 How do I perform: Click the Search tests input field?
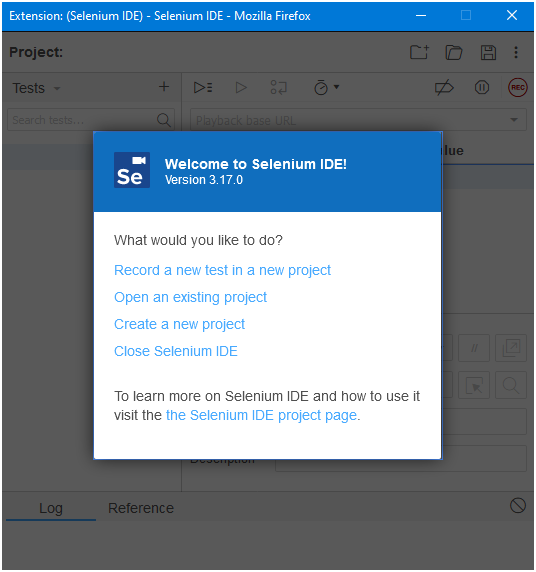pyautogui.click(x=91, y=120)
